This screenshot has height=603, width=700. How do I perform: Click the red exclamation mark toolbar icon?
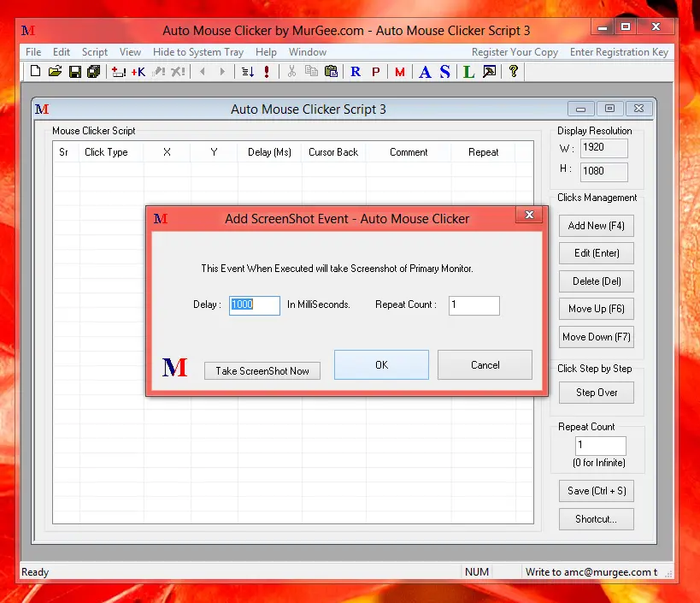click(267, 72)
